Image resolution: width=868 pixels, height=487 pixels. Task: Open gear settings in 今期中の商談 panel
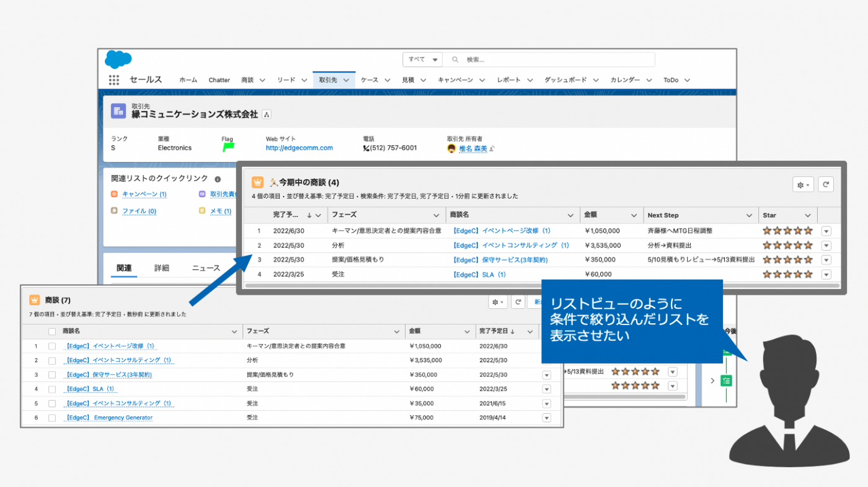(x=803, y=185)
